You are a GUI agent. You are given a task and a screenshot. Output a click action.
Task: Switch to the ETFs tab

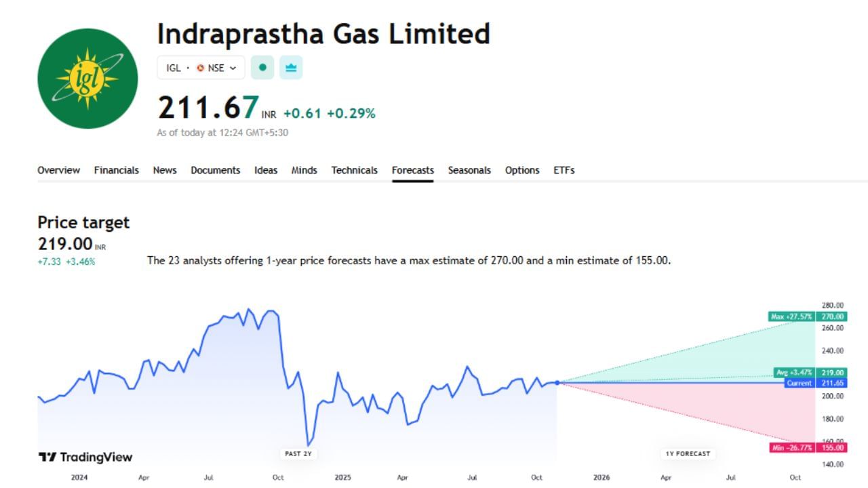pos(564,170)
